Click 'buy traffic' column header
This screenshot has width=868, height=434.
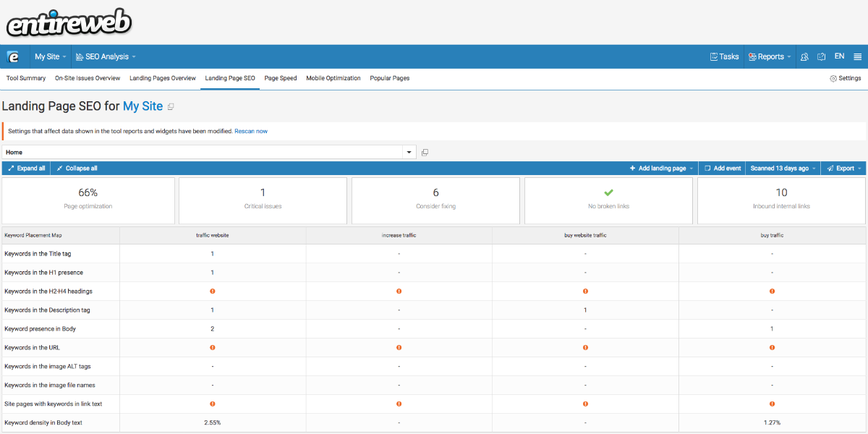point(772,235)
